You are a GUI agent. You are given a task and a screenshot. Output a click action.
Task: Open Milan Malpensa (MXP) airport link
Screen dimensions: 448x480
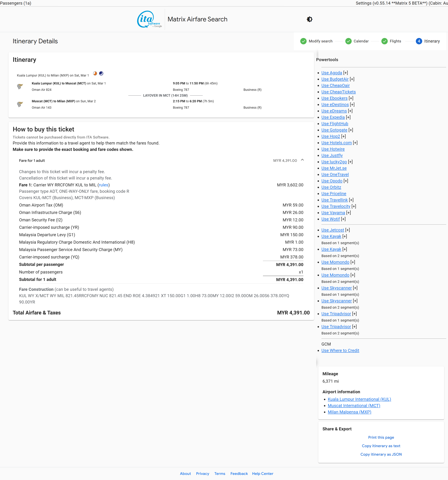point(349,412)
